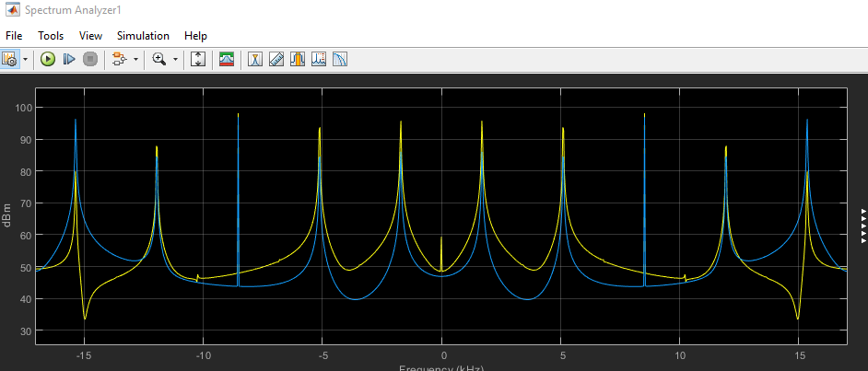The width and height of the screenshot is (868, 371).
Task: Open the File menu
Action: tap(14, 36)
